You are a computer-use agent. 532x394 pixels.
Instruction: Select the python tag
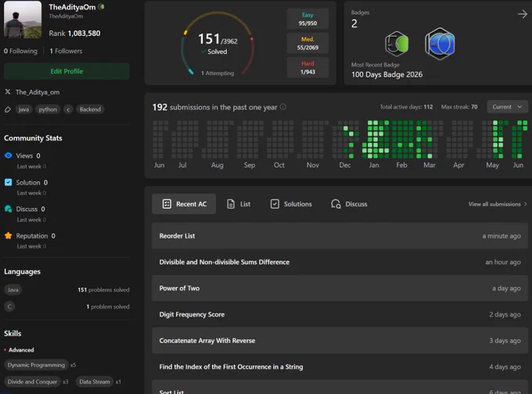(48, 109)
